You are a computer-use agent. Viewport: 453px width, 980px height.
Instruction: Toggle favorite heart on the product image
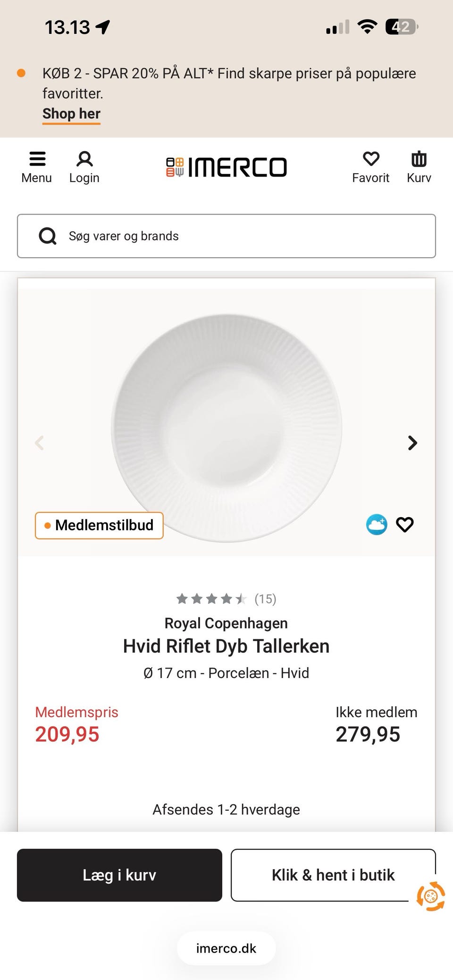404,525
